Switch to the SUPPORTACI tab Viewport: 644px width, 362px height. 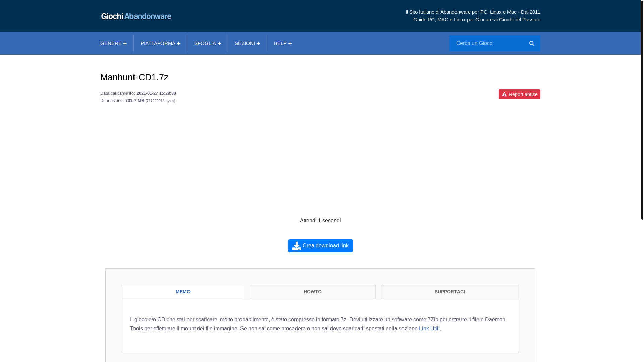coord(449,292)
